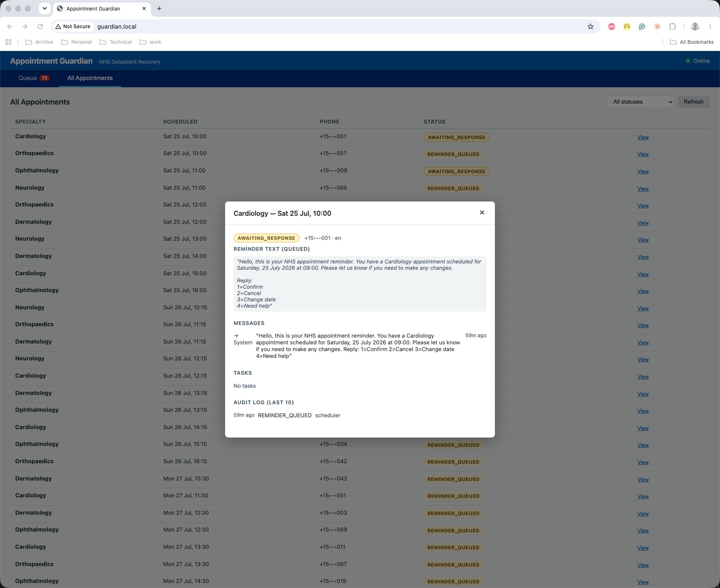This screenshot has height=588, width=720.
Task: Open All Bookmarks folder
Action: pyautogui.click(x=692, y=42)
